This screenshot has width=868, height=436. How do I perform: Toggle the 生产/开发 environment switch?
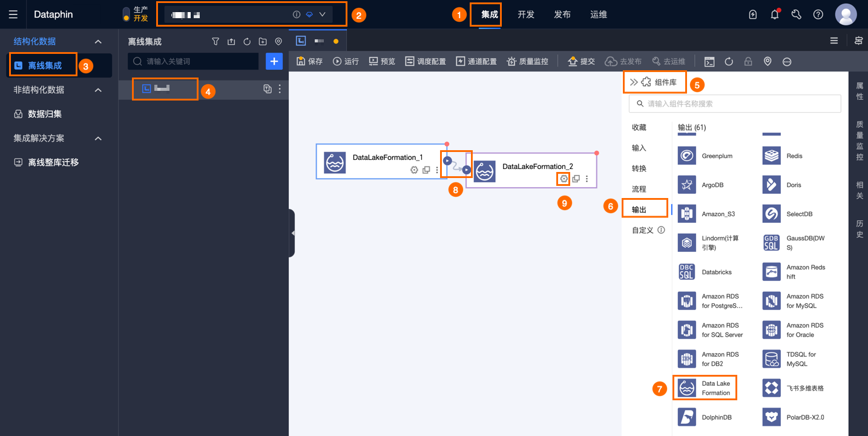tap(126, 15)
